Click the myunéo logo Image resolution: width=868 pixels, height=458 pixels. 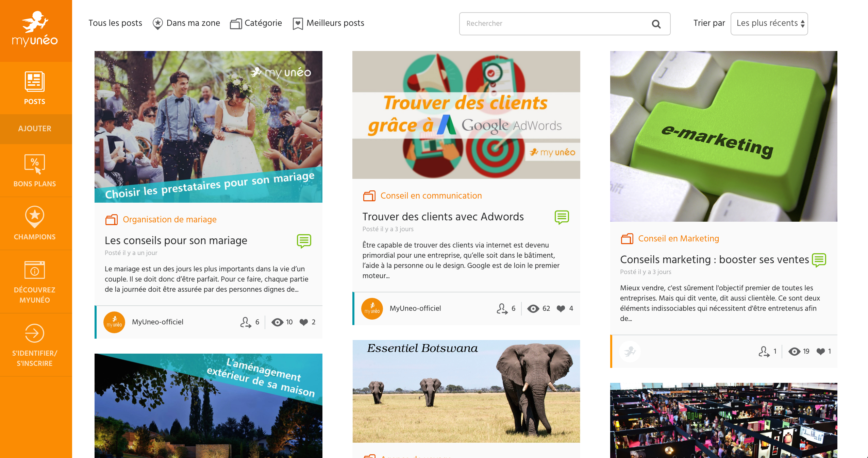pyautogui.click(x=34, y=29)
